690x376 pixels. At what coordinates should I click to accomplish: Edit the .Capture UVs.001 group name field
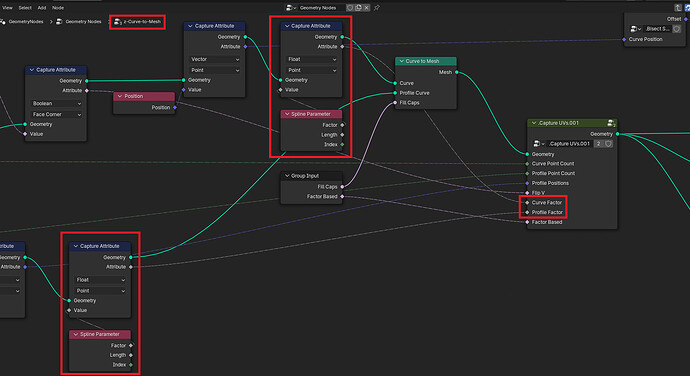click(570, 144)
